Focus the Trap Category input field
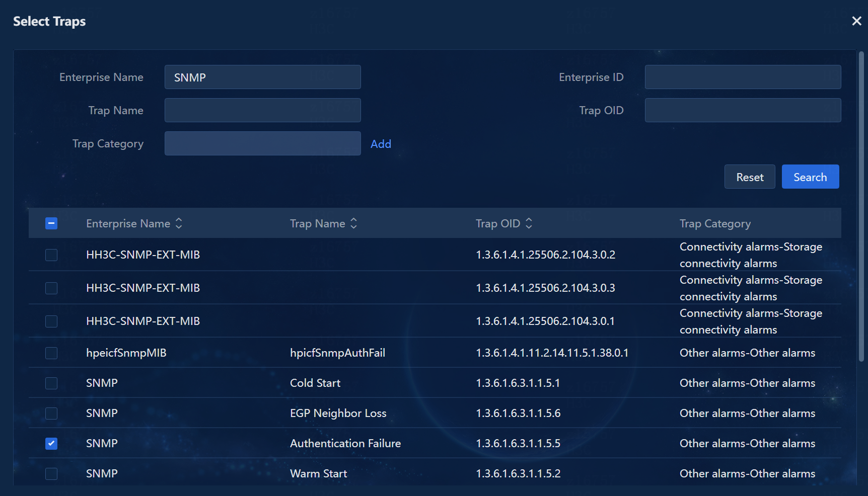This screenshot has height=496, width=868. pyautogui.click(x=263, y=143)
